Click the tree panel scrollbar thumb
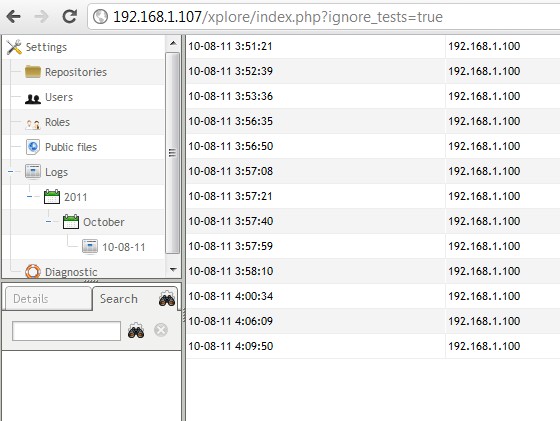The image size is (560, 421). tap(173, 153)
